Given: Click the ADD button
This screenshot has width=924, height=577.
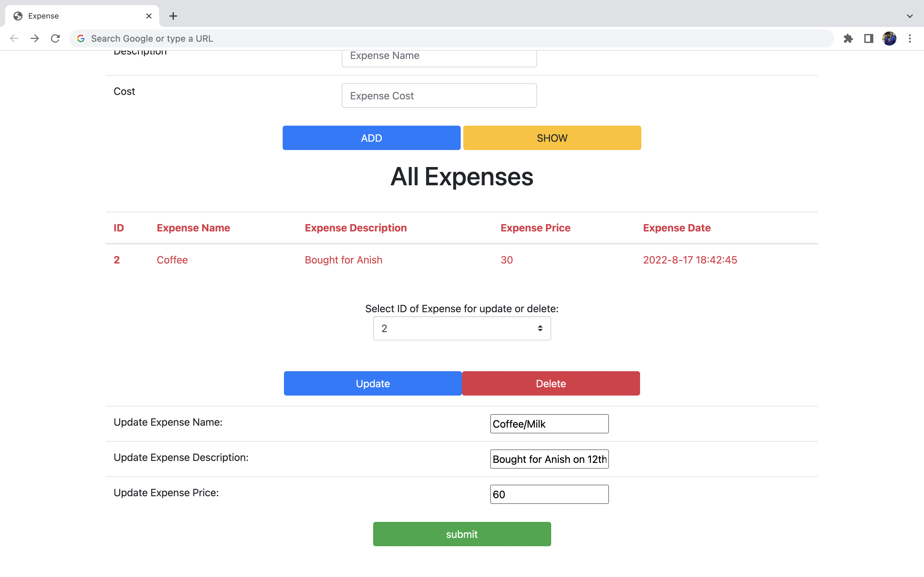Looking at the screenshot, I should click(371, 138).
